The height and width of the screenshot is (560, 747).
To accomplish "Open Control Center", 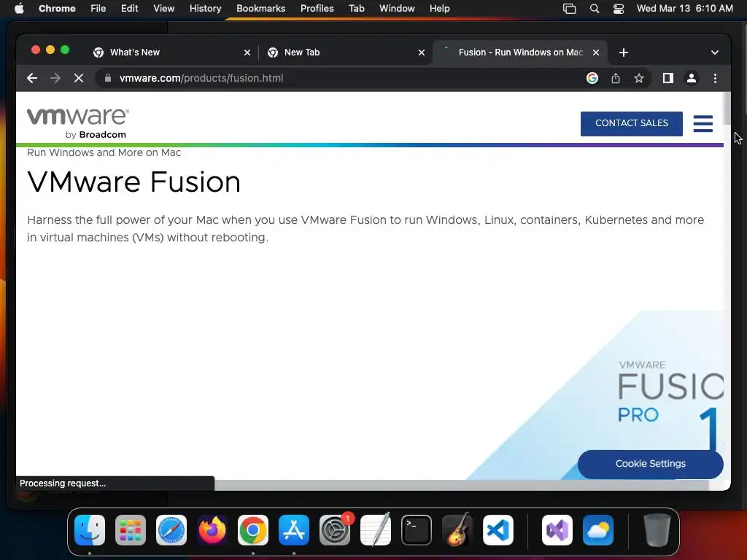I will (619, 8).
